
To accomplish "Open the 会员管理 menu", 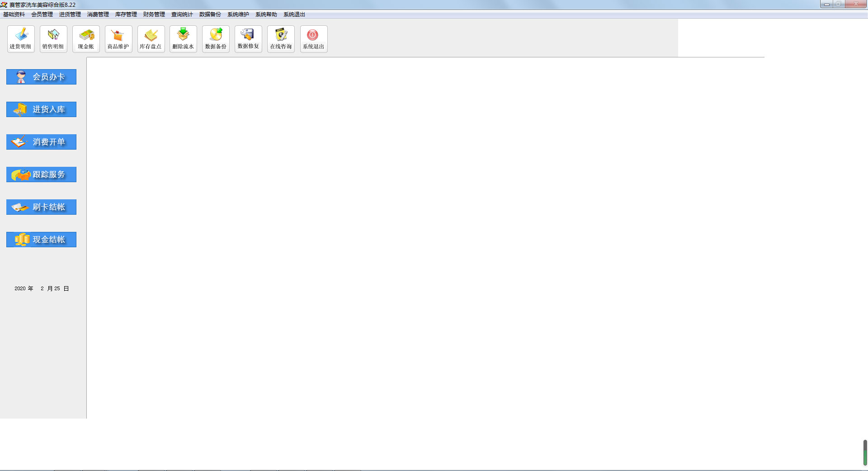I will [42, 14].
